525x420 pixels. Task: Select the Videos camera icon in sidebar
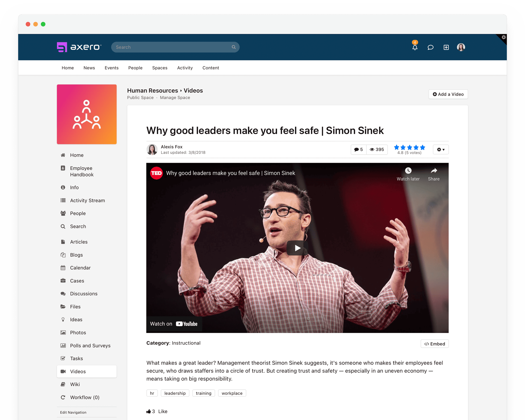pos(63,371)
